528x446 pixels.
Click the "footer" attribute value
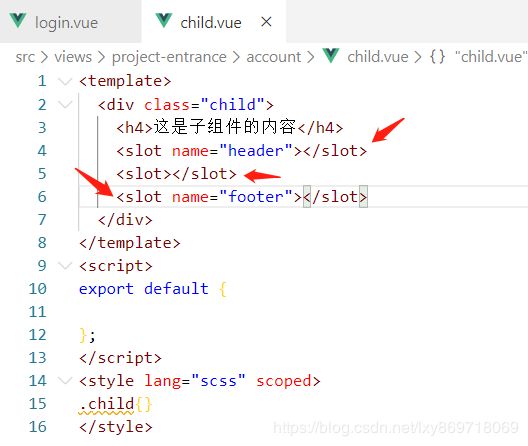tap(256, 197)
